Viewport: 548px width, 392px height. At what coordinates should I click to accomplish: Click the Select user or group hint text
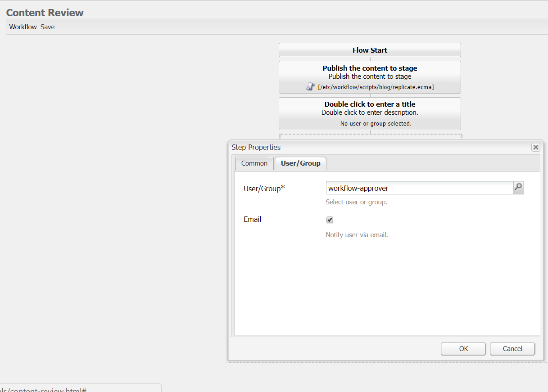click(x=356, y=202)
